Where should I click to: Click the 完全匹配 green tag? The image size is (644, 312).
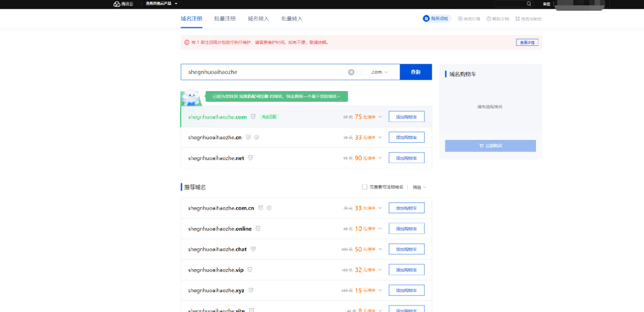point(269,117)
